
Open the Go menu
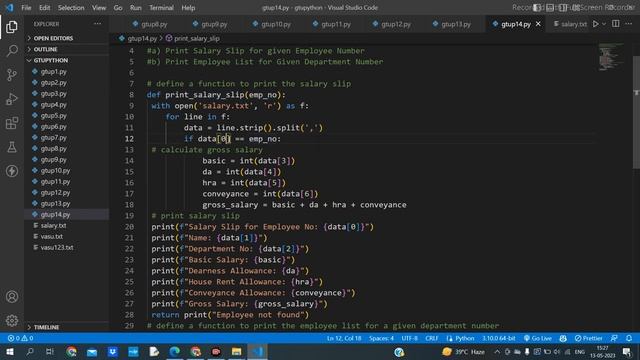tap(118, 8)
